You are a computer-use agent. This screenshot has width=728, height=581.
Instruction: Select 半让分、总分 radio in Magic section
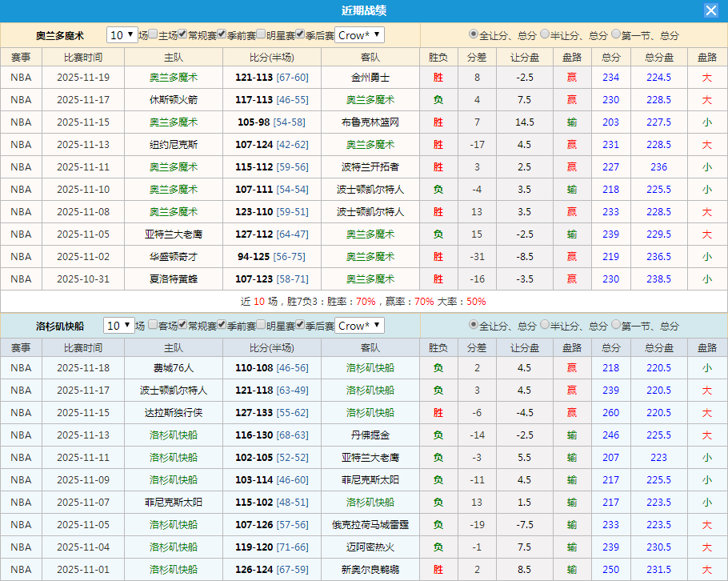(546, 34)
